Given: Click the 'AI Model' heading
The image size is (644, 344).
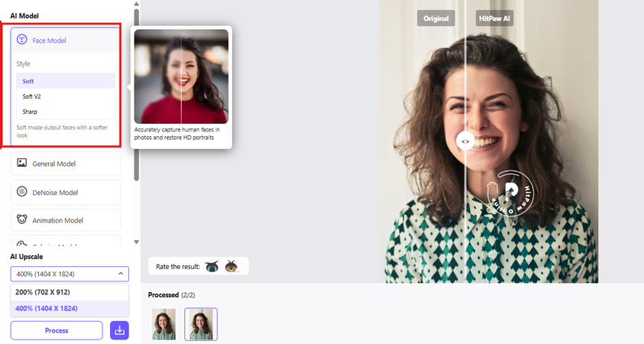Looking at the screenshot, I should click(x=24, y=15).
